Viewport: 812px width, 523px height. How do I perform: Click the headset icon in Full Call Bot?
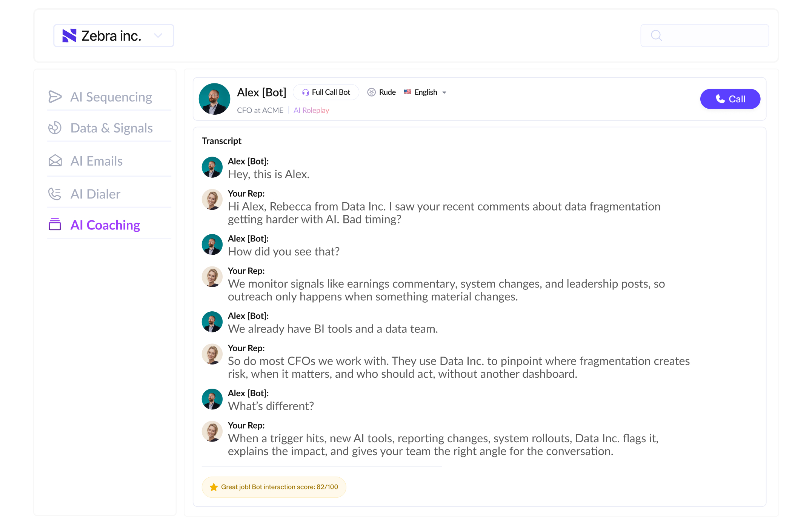click(x=306, y=92)
